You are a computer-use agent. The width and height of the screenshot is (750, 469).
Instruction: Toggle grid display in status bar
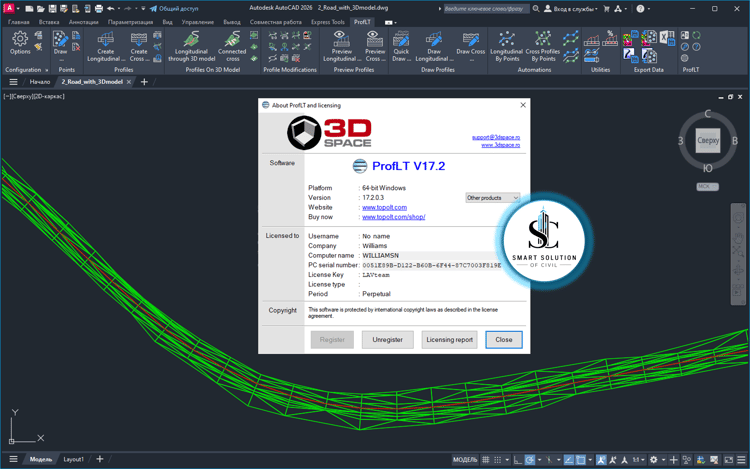[x=485, y=459]
